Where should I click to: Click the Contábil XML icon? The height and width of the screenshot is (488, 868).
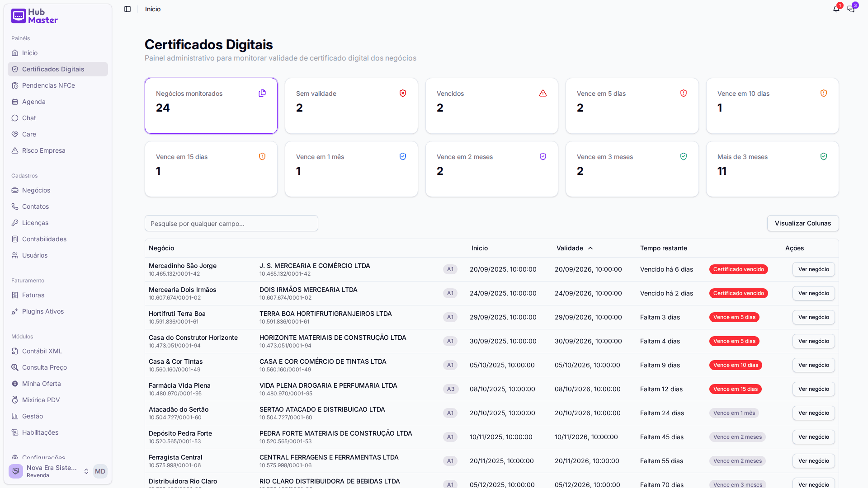pyautogui.click(x=15, y=351)
